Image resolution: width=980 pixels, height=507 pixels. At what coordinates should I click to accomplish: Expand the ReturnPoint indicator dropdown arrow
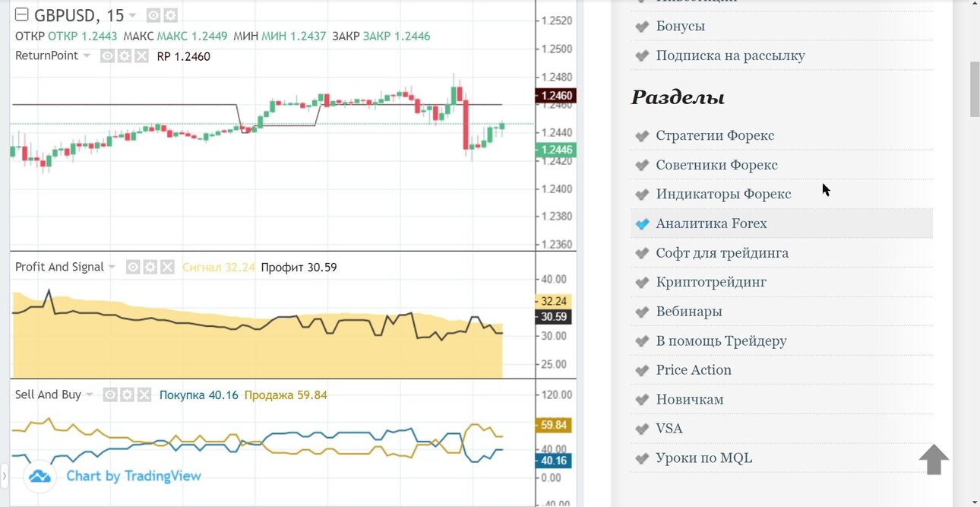coord(87,56)
